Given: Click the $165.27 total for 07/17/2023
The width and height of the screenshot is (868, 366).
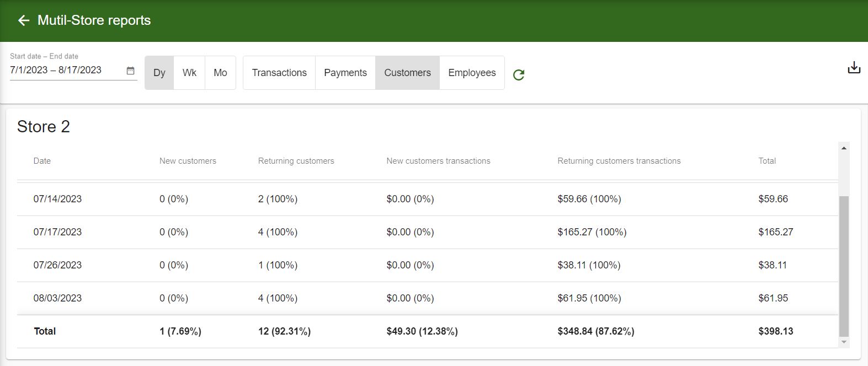Looking at the screenshot, I should 776,232.
